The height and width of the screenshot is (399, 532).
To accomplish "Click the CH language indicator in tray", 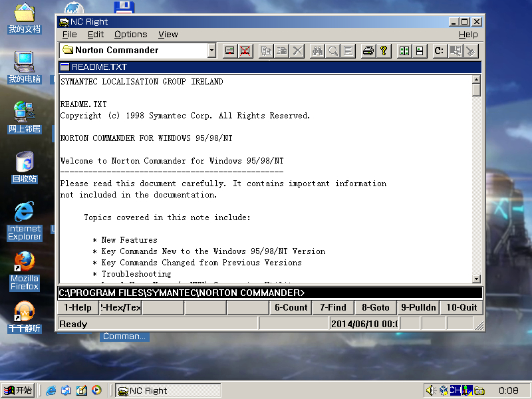I will click(456, 390).
